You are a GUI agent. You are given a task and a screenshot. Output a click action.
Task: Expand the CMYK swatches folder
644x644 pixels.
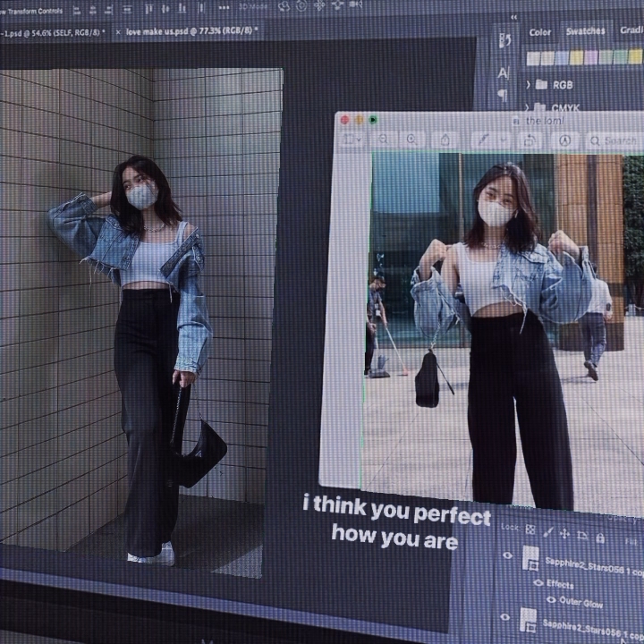click(529, 107)
